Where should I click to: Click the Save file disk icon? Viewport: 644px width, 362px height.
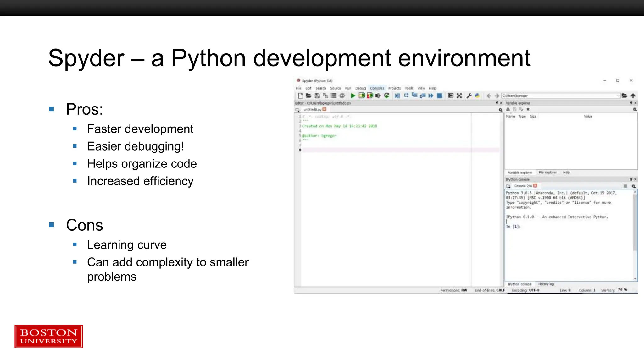(x=317, y=96)
